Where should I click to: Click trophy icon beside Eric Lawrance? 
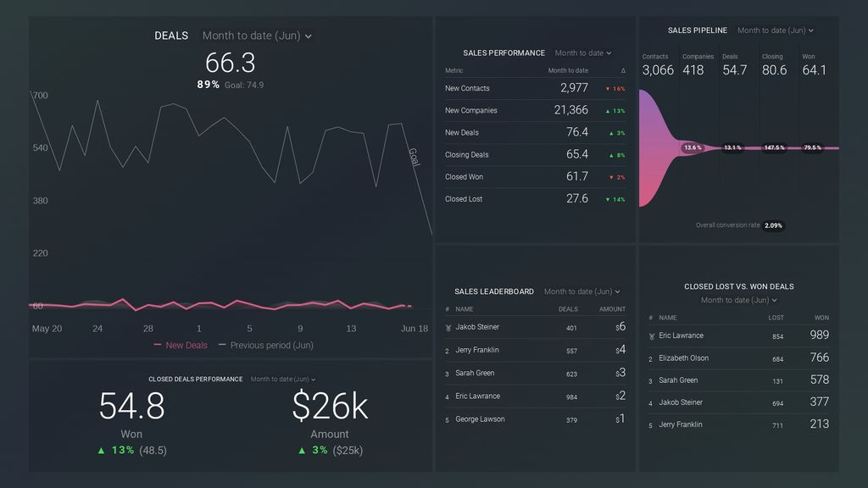click(652, 335)
